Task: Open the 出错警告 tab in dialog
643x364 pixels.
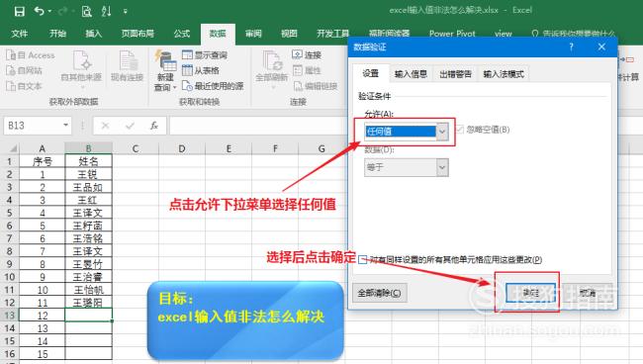Action: point(455,74)
